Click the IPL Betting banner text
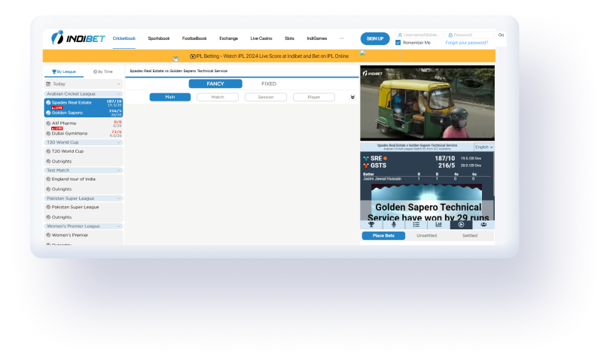The width and height of the screenshot is (610, 364). [x=269, y=56]
